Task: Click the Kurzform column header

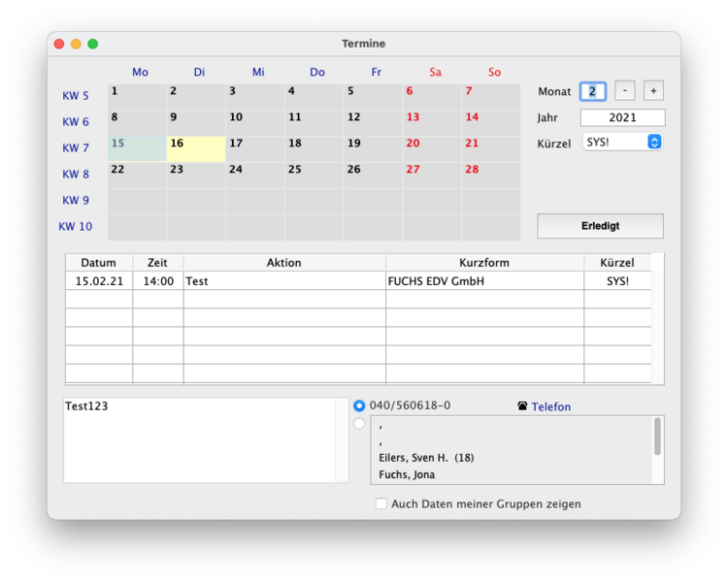Action: [484, 263]
